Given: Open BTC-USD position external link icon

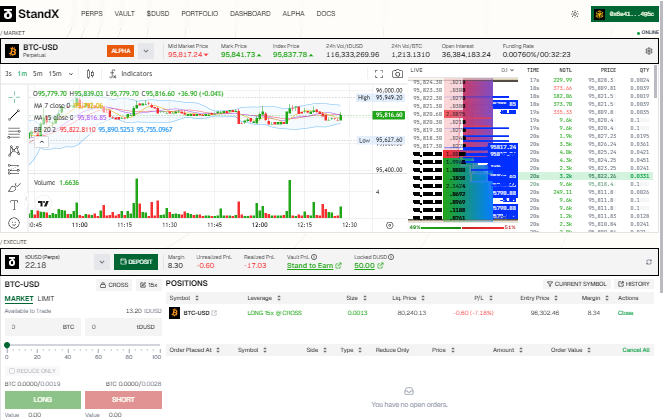Looking at the screenshot, I should click(x=214, y=313).
